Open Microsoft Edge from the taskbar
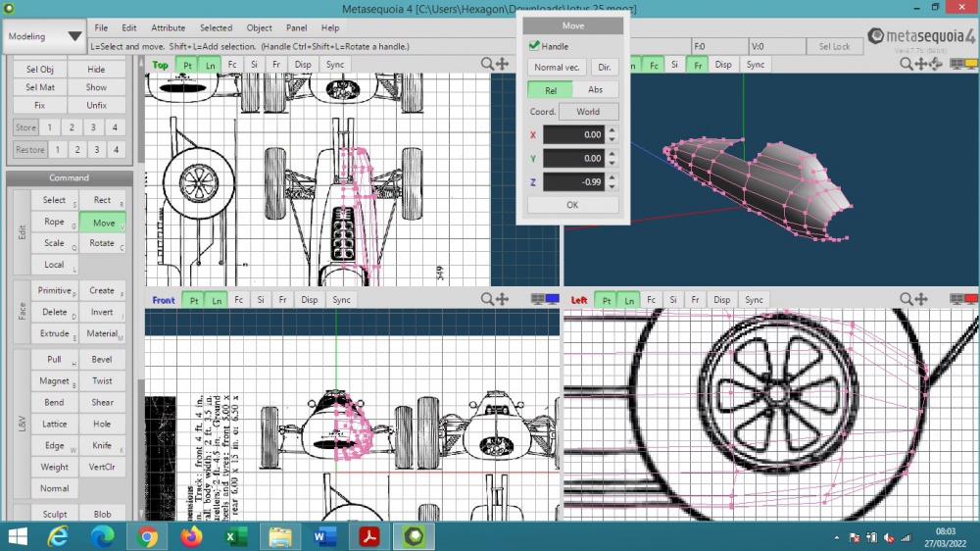The height and width of the screenshot is (551, 980). (x=103, y=536)
